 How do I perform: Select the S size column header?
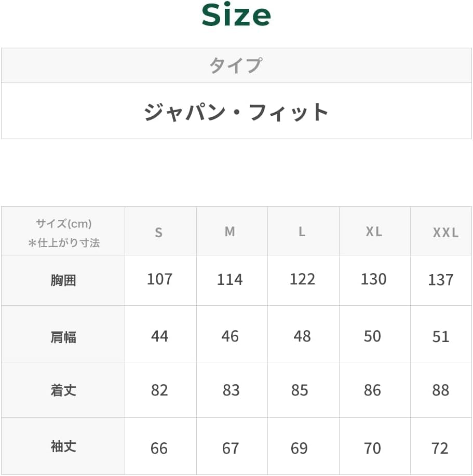tap(159, 232)
